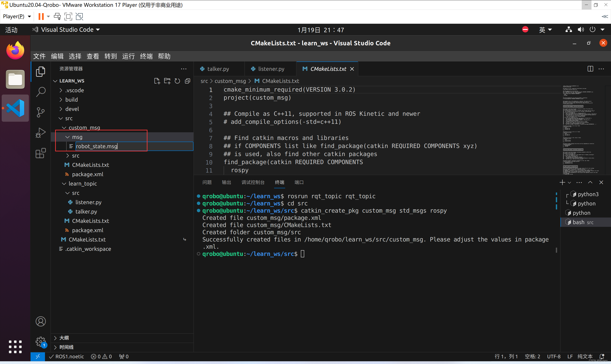611x364 pixels.
Task: Open notifications bell in status bar
Action: [x=602, y=356]
